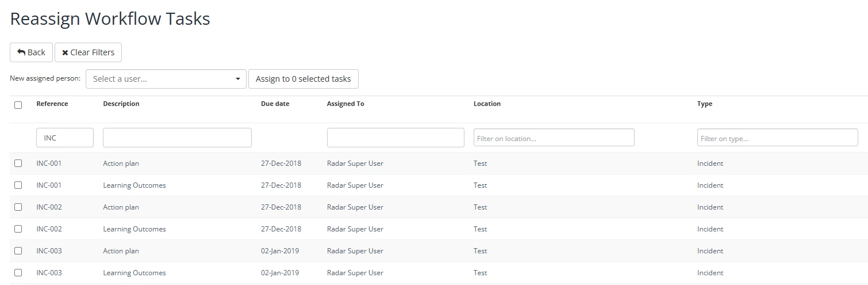Click Assign to 0 selected tasks
Viewport: 868px width, 285px height.
tap(303, 79)
